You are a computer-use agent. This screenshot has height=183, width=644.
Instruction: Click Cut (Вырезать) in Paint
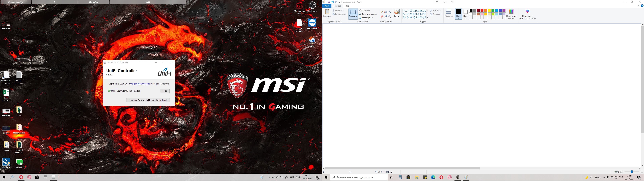pyautogui.click(x=338, y=11)
